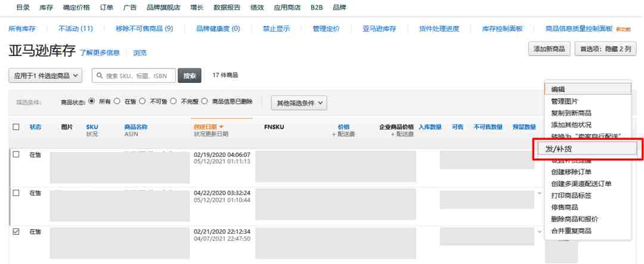
Task: Open B2B in the top menu
Action: [317, 7]
